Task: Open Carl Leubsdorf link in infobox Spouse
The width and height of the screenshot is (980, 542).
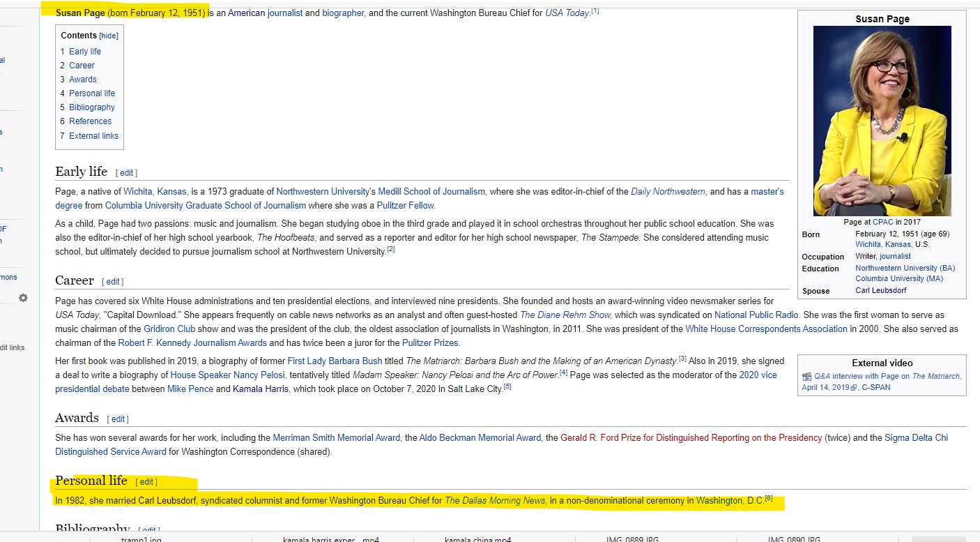Action: point(880,291)
